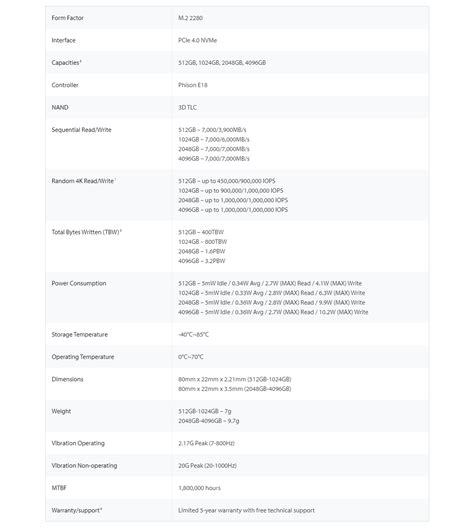The image size is (474, 530).
Task: Click the 4096GB 7,000/7,000MB/s speed line
Action: pos(214,159)
